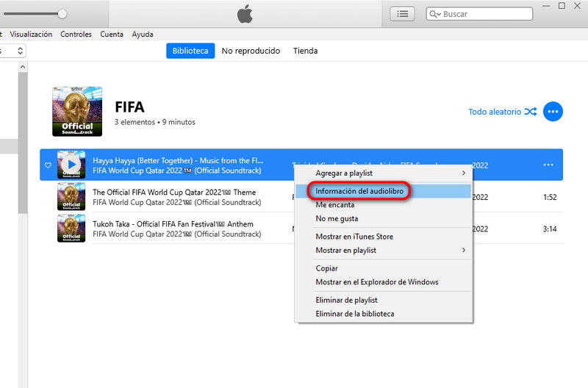
Task: Toggle the heart on Hayya Hayya track
Action: [48, 165]
